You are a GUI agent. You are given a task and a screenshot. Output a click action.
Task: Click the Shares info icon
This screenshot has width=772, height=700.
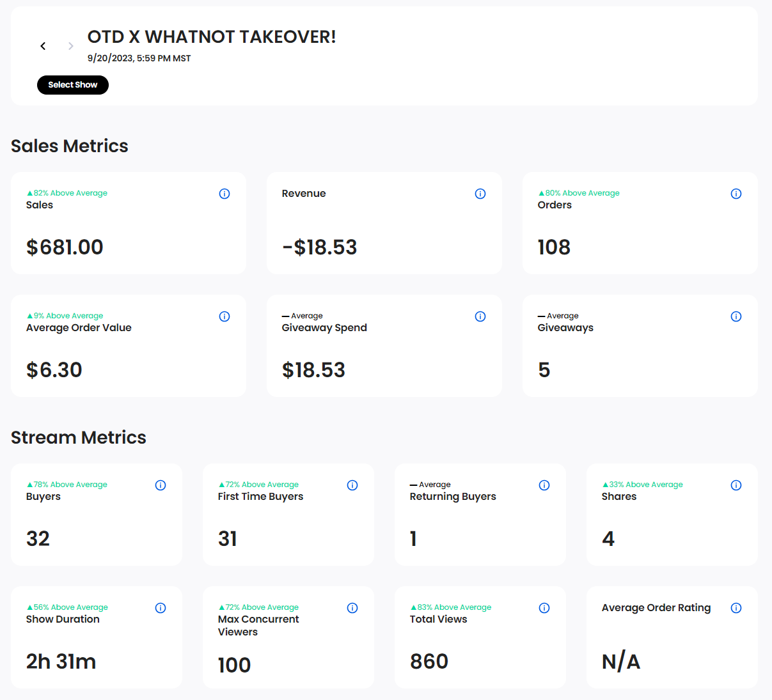point(736,485)
